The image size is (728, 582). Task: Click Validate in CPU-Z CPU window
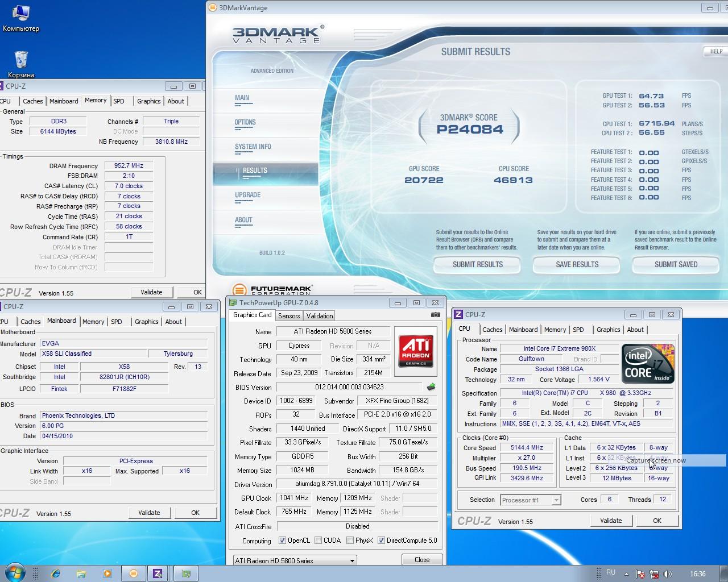pos(611,521)
